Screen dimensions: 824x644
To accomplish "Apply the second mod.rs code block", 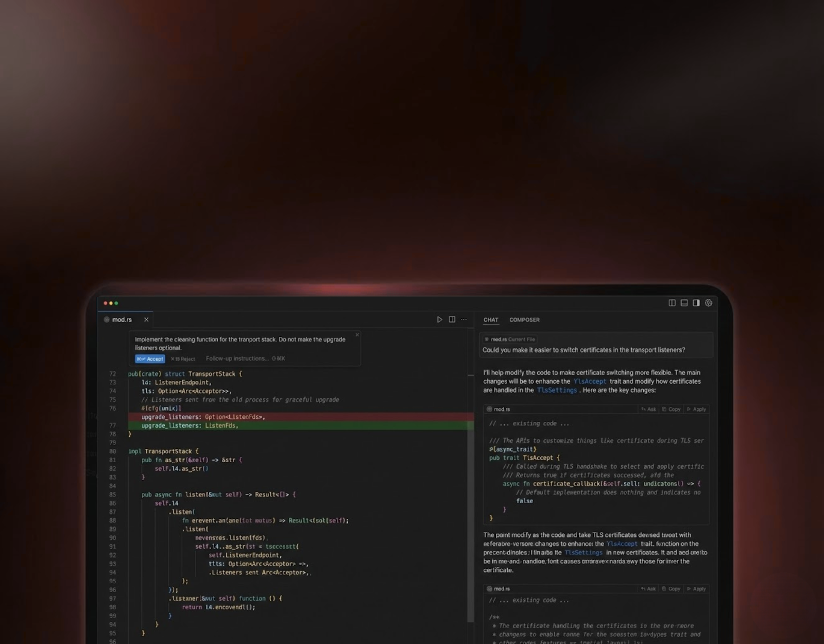I will (696, 588).
